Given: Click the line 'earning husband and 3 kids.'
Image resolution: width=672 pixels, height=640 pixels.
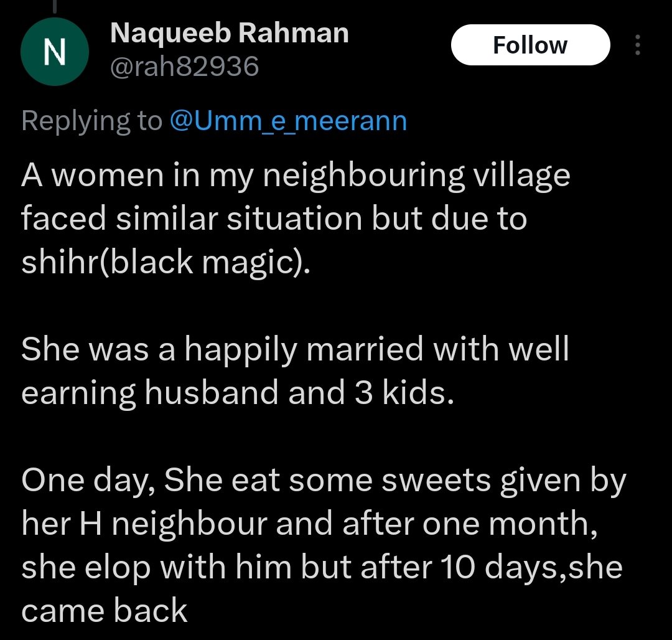Looking at the screenshot, I should click(234, 392).
